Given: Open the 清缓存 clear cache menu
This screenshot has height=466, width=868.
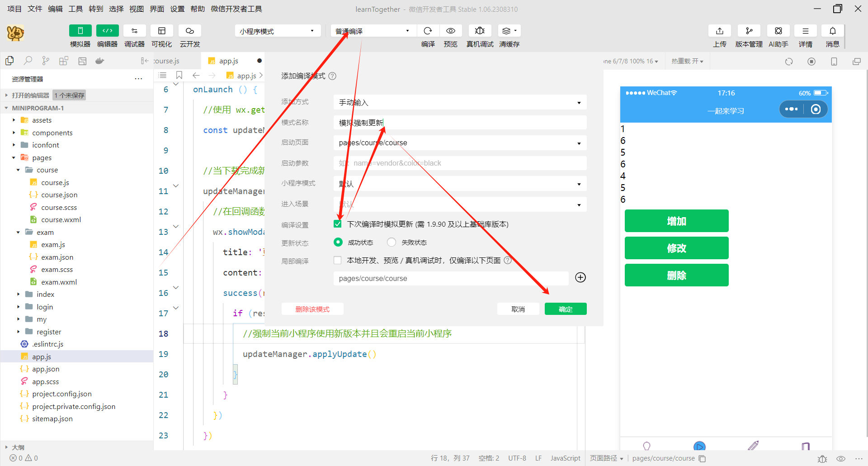Looking at the screenshot, I should coord(509,31).
